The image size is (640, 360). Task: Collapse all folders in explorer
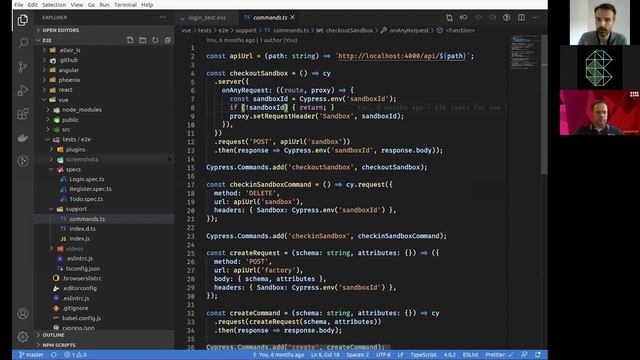[x=168, y=40]
